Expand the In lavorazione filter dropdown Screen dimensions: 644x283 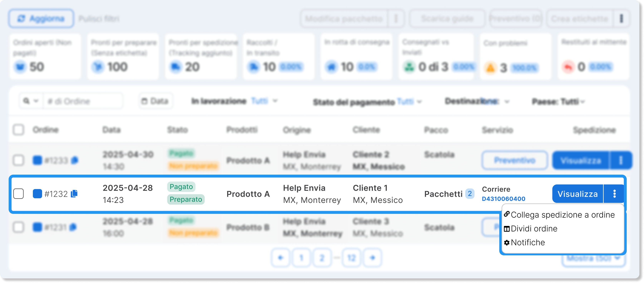[234, 101]
